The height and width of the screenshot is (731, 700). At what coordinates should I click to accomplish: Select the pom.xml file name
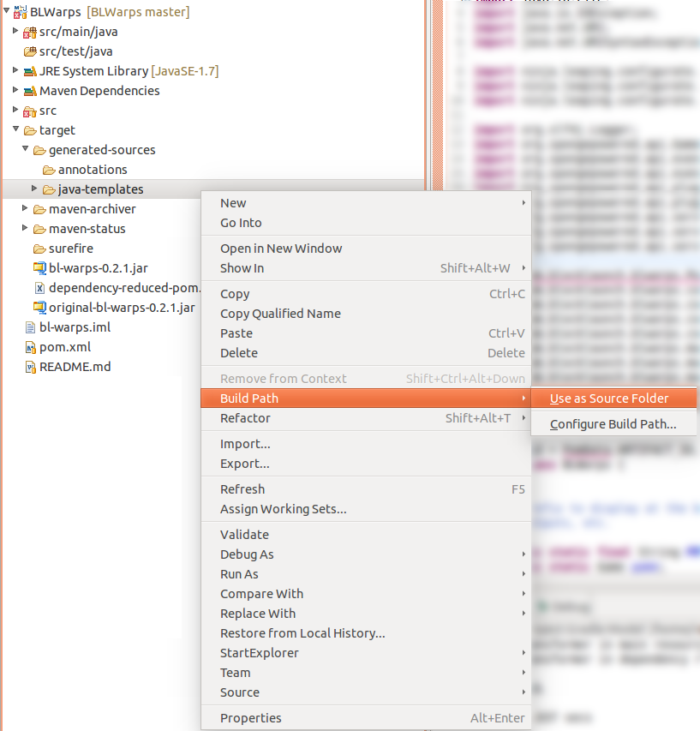[65, 347]
